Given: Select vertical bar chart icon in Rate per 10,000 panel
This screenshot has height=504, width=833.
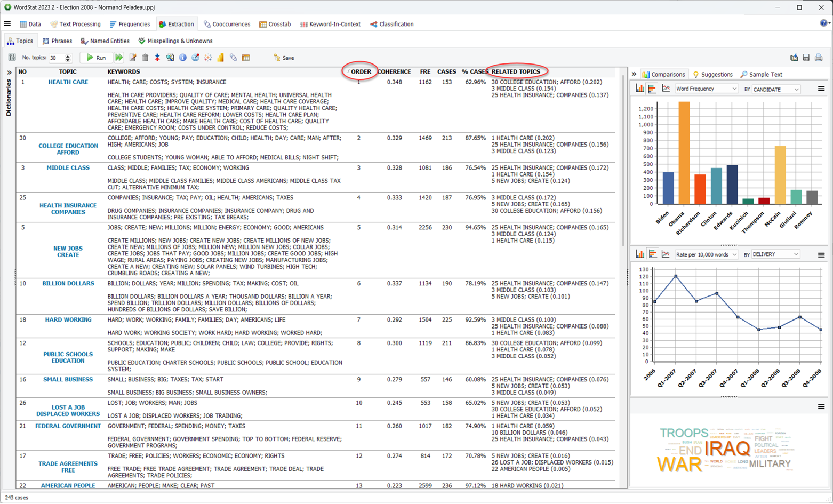Looking at the screenshot, I should click(x=640, y=254).
